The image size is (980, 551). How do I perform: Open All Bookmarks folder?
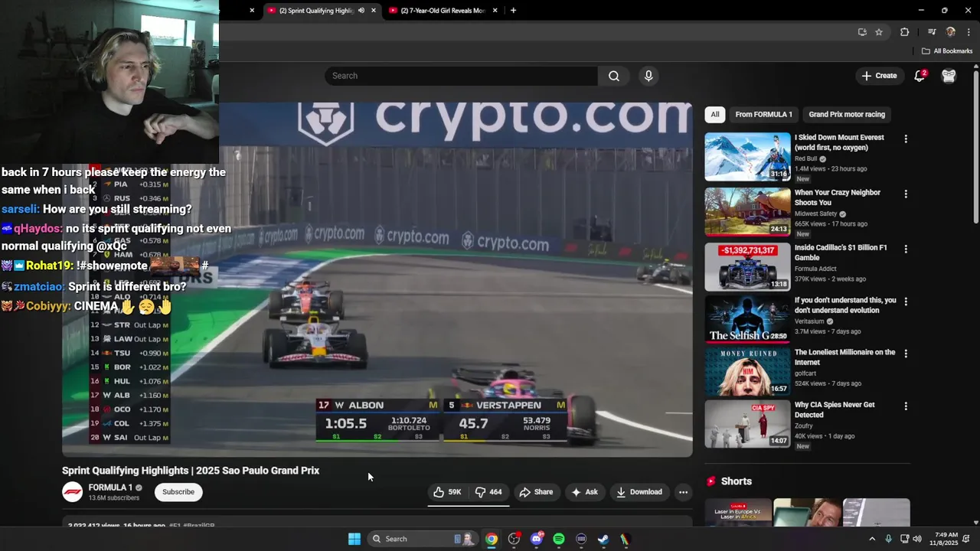point(947,51)
